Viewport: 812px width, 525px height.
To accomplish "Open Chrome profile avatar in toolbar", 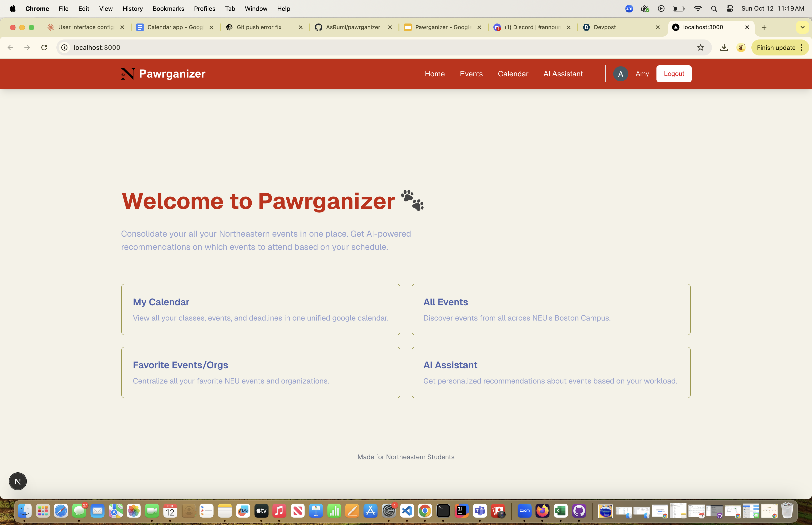I will click(x=741, y=47).
